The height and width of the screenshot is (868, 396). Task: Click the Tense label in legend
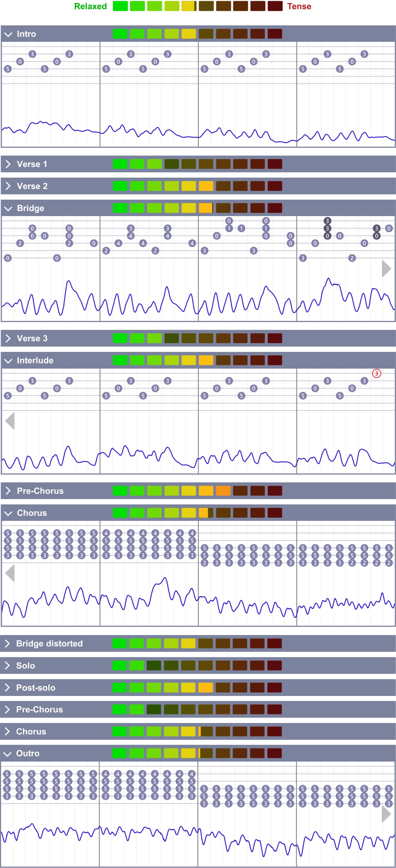point(299,6)
